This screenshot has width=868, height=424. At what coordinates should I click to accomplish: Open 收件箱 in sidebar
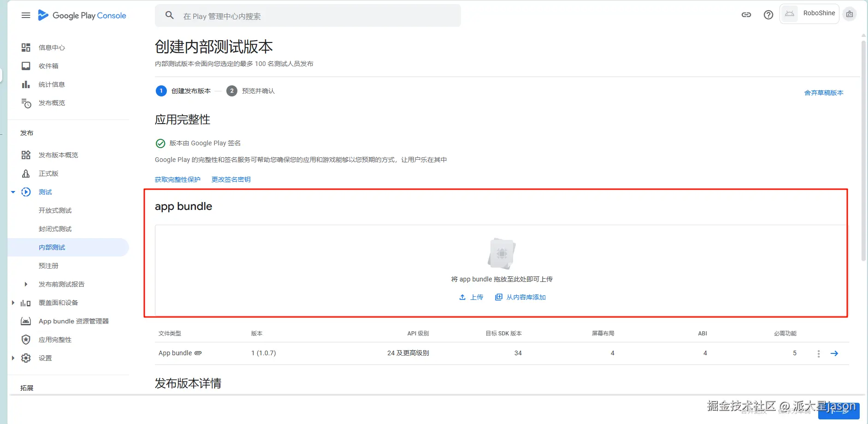48,66
